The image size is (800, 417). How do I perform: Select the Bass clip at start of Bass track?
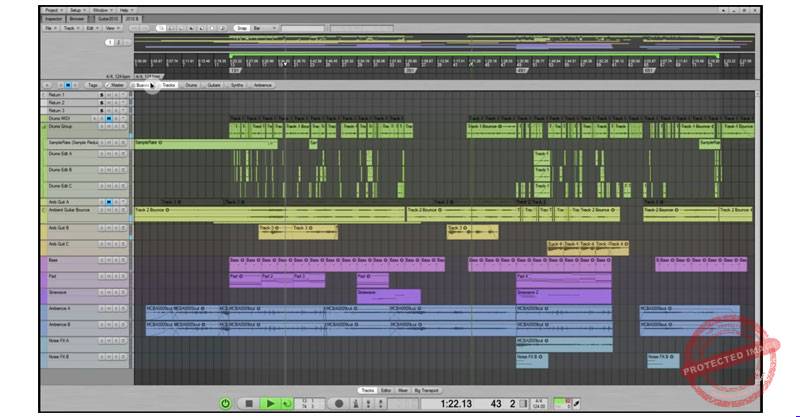[x=237, y=264]
